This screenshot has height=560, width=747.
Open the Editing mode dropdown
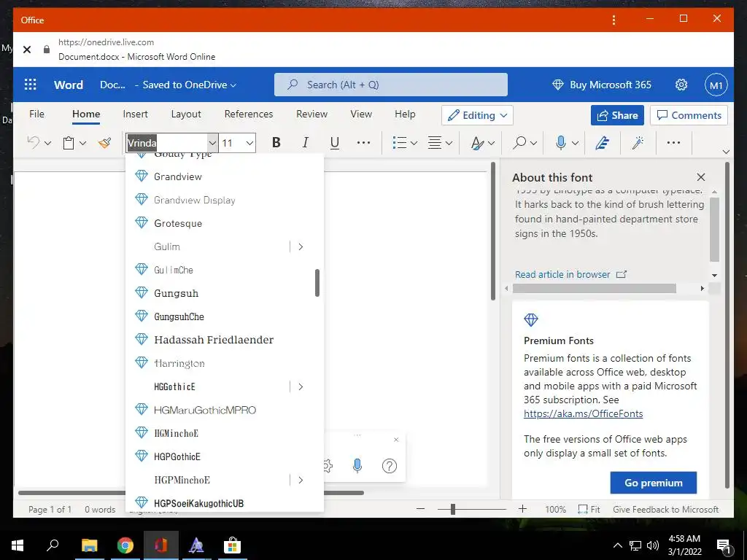click(x=477, y=115)
